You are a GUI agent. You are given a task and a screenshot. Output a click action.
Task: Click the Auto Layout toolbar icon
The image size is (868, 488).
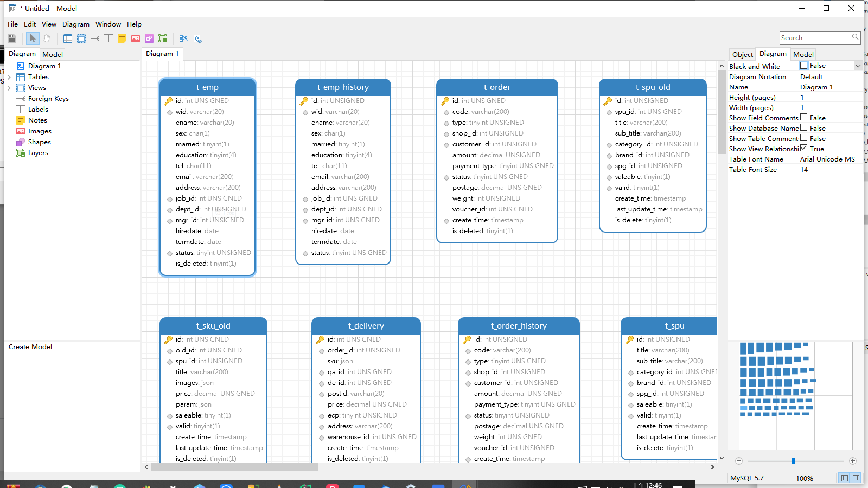[184, 38]
